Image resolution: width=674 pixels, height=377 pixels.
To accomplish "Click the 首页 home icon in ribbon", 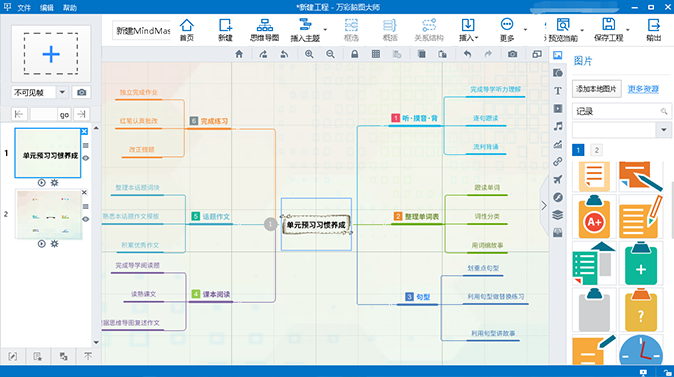I will click(x=187, y=29).
